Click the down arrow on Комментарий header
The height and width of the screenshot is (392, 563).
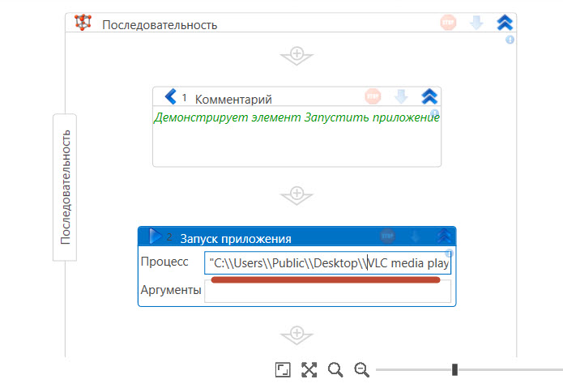[401, 97]
